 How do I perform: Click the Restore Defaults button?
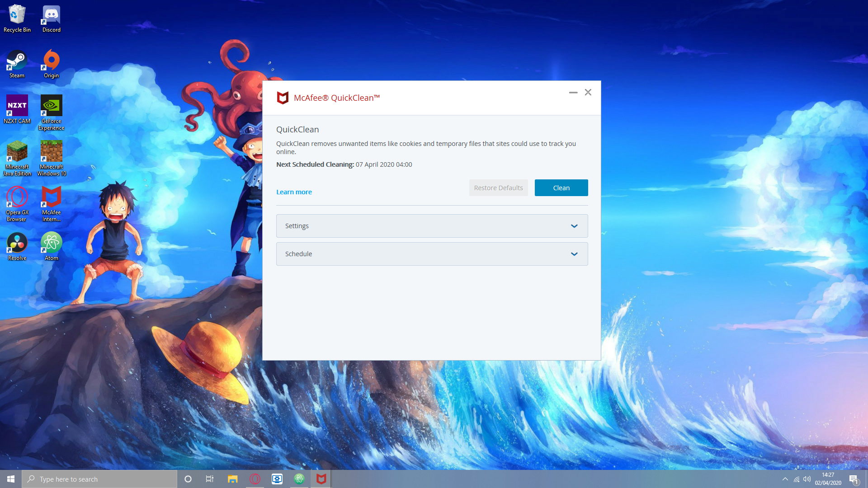(x=498, y=188)
